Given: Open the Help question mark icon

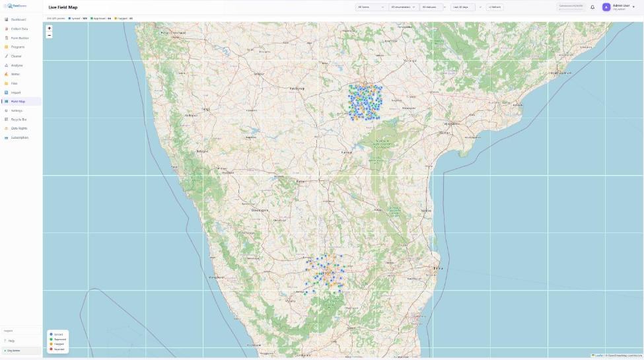Looking at the screenshot, I should (5, 341).
